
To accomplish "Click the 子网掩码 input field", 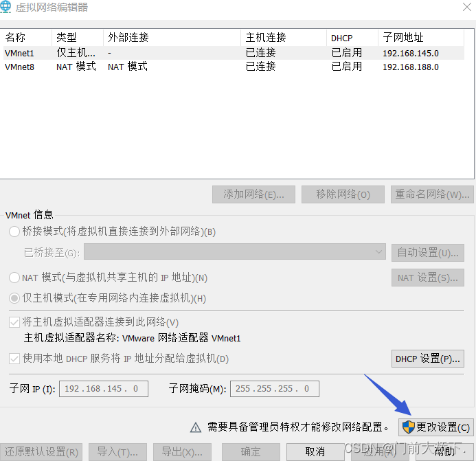I will click(x=275, y=389).
